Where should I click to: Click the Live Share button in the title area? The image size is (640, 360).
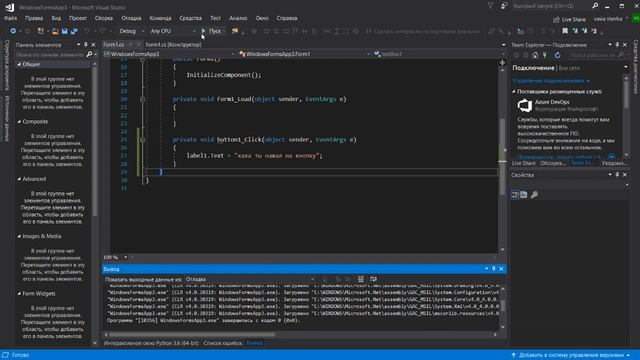point(569,19)
